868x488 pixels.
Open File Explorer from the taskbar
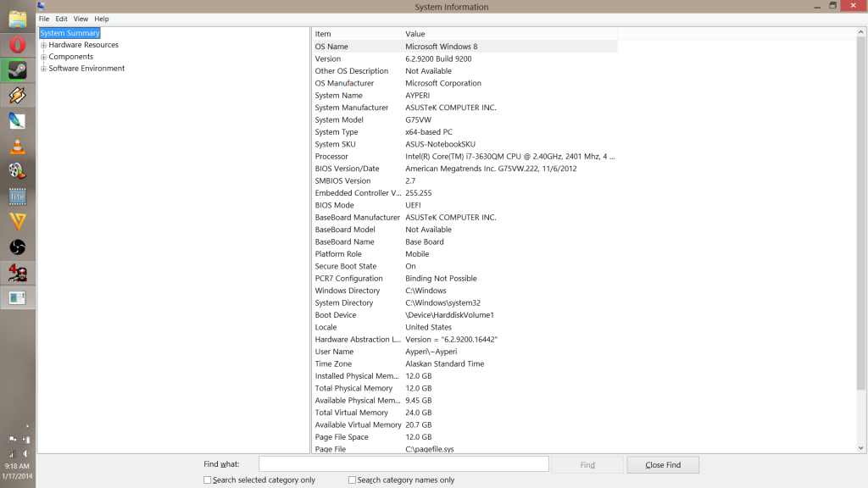click(17, 19)
